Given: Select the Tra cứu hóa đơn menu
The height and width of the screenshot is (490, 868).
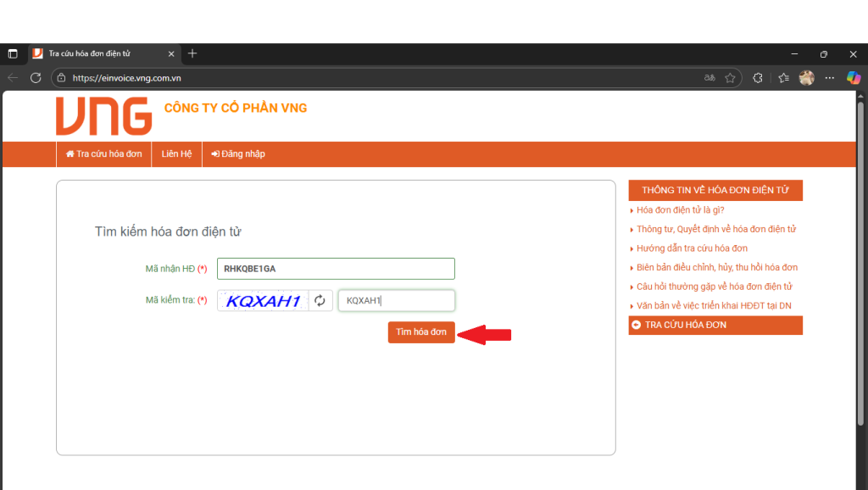Looking at the screenshot, I should (x=103, y=154).
